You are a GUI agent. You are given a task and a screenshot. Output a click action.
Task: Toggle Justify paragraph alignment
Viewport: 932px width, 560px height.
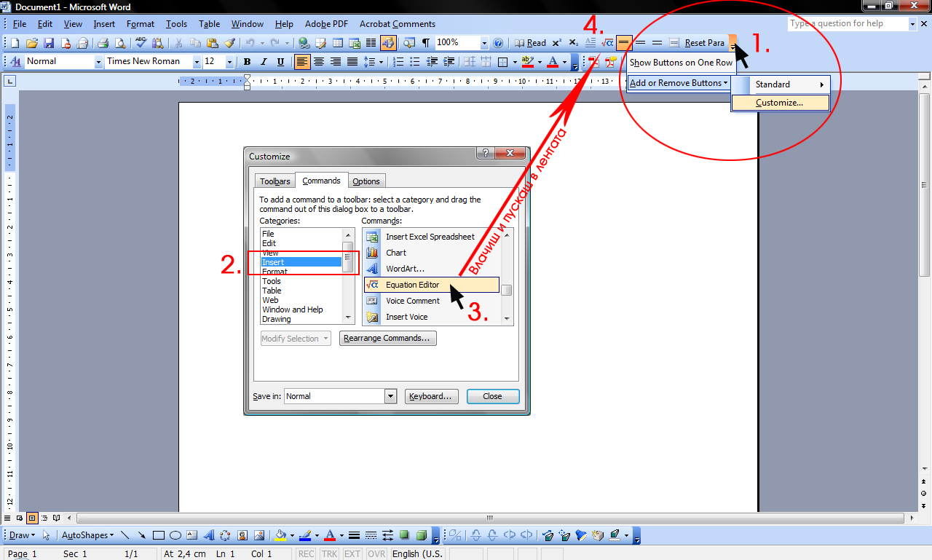tap(352, 62)
